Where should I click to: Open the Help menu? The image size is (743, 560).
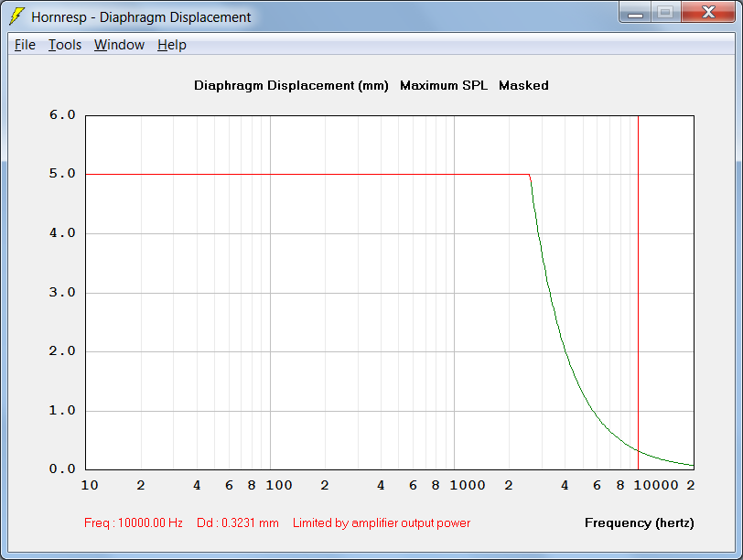pos(171,45)
